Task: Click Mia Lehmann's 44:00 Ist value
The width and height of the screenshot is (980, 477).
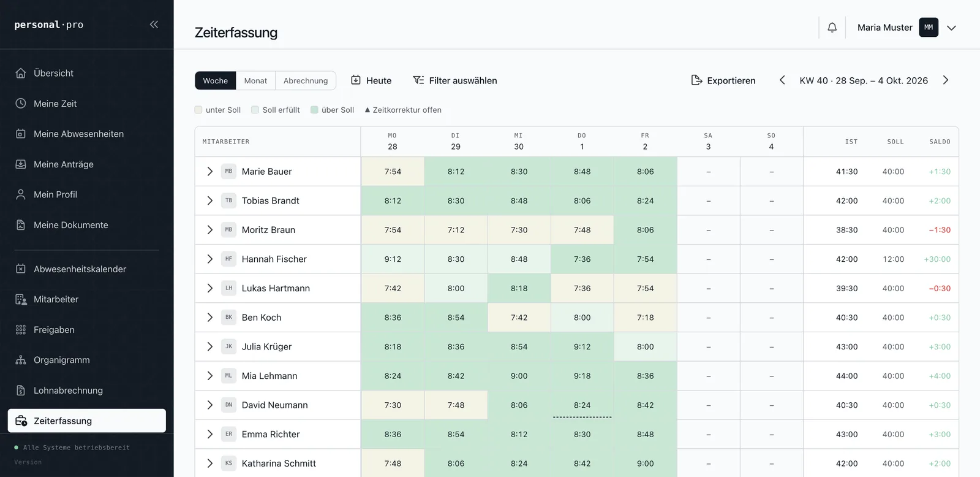Action: [846, 376]
